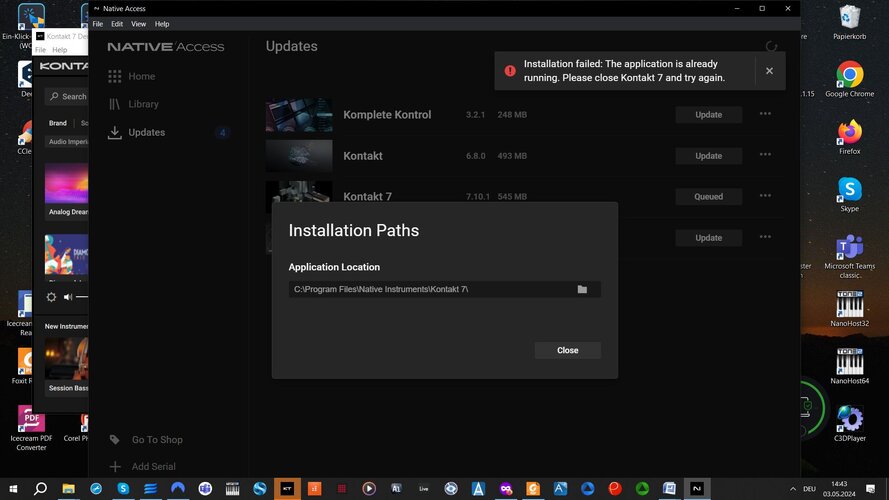Click Audio Imperia brand filter in Kontakt
The image size is (889, 500).
tap(67, 142)
